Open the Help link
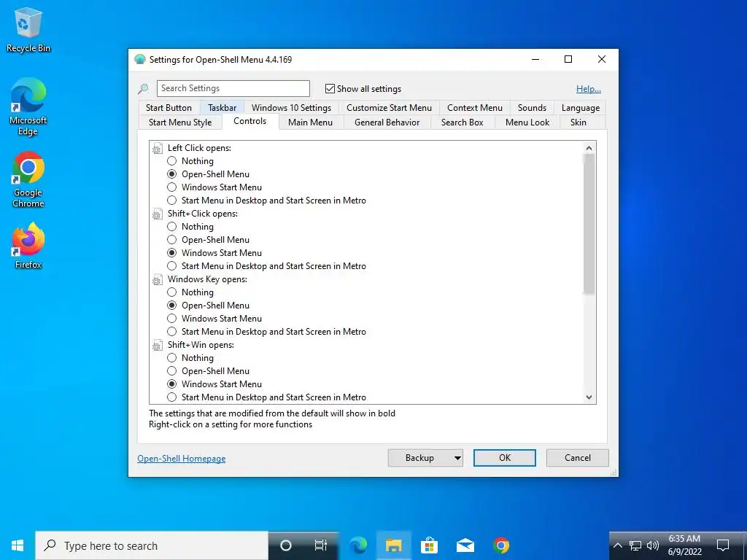This screenshot has width=747, height=560. click(x=589, y=89)
